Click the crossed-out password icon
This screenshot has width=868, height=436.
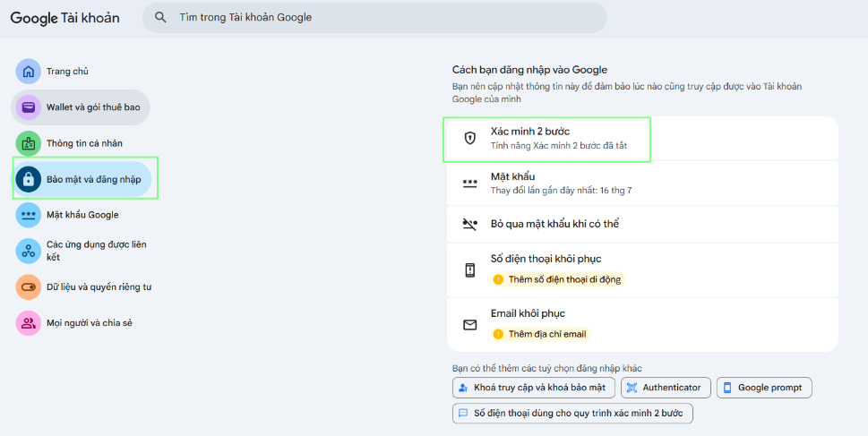click(469, 224)
